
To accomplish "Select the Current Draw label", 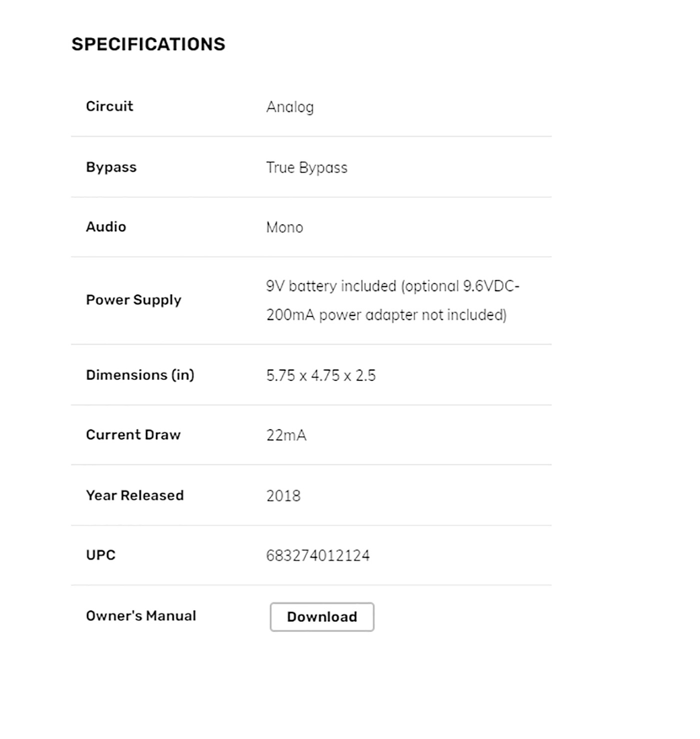I will pos(133,435).
